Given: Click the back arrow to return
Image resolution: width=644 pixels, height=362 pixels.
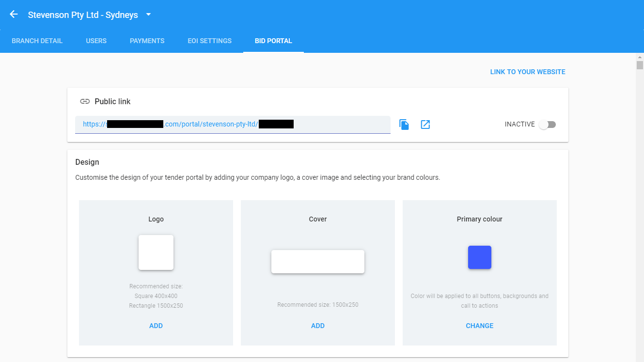Looking at the screenshot, I should click(13, 14).
